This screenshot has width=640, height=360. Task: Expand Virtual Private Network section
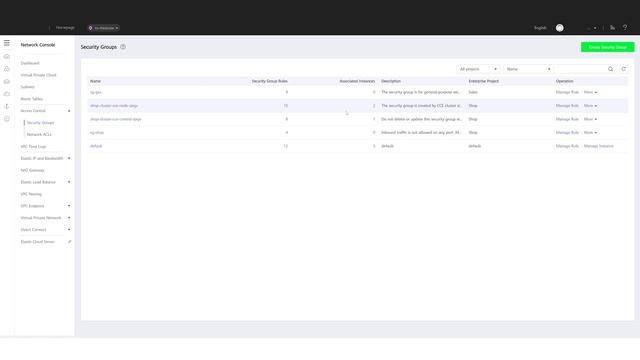pos(69,218)
